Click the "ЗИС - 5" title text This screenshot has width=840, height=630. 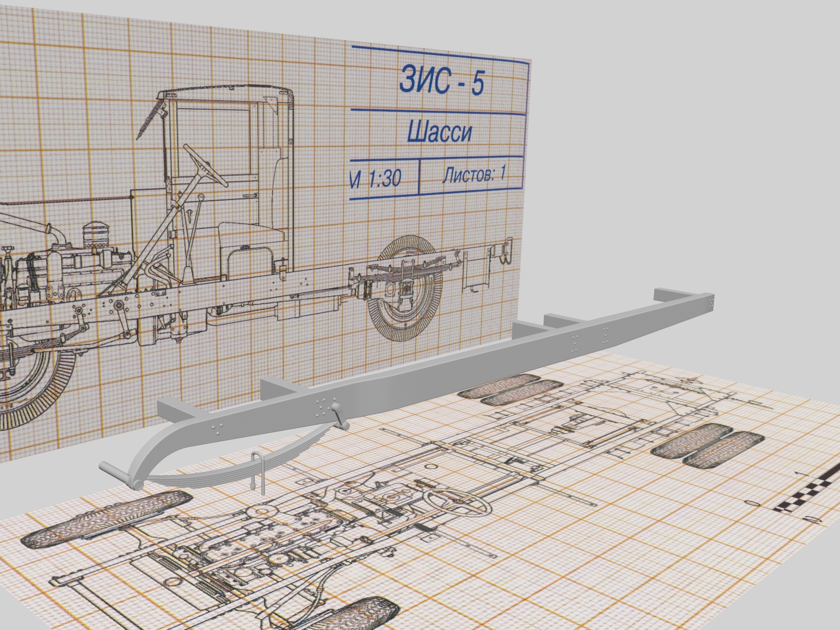coord(441,81)
